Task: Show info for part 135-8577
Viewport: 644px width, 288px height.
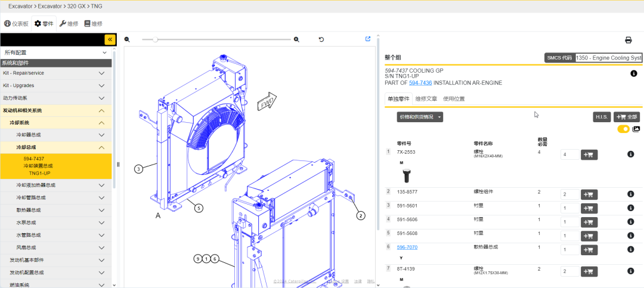Action: [630, 194]
